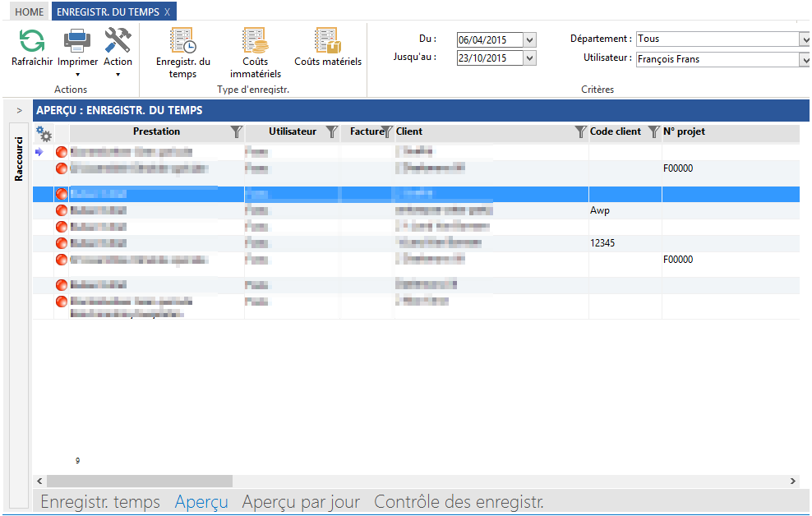Filter the Prestation column
Screen dimensions: 812x516
point(236,132)
